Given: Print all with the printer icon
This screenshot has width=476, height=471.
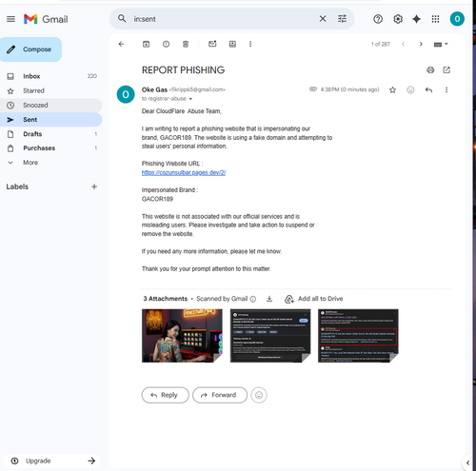Looking at the screenshot, I should click(430, 69).
